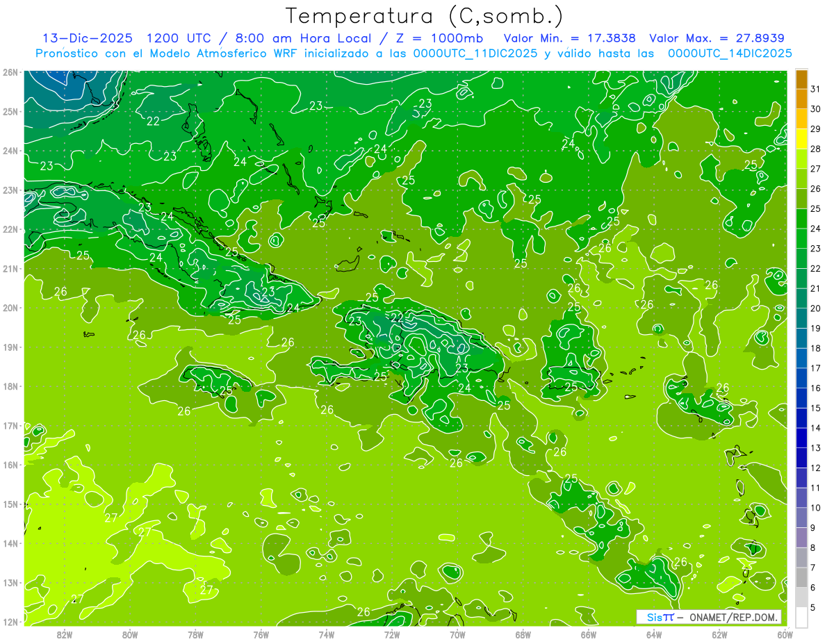Pick the purple swatch between 8 and 9
This screenshot has height=644, width=834.
click(x=801, y=537)
